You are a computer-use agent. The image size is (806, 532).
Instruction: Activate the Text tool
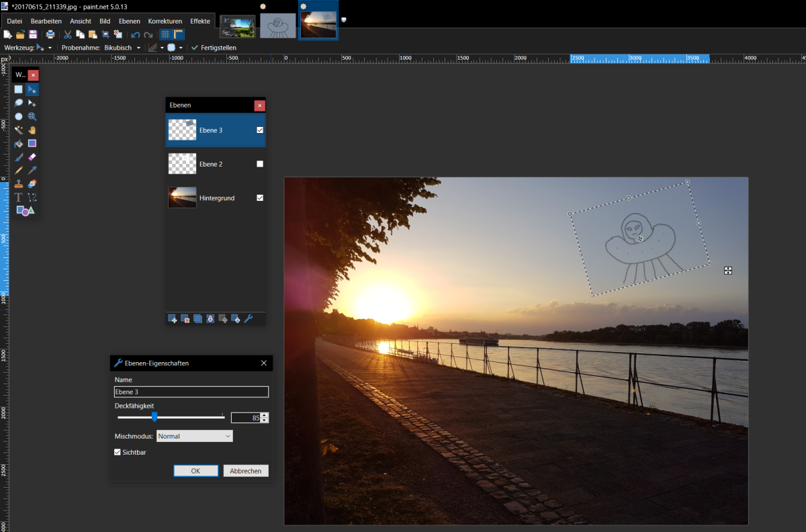click(19, 197)
